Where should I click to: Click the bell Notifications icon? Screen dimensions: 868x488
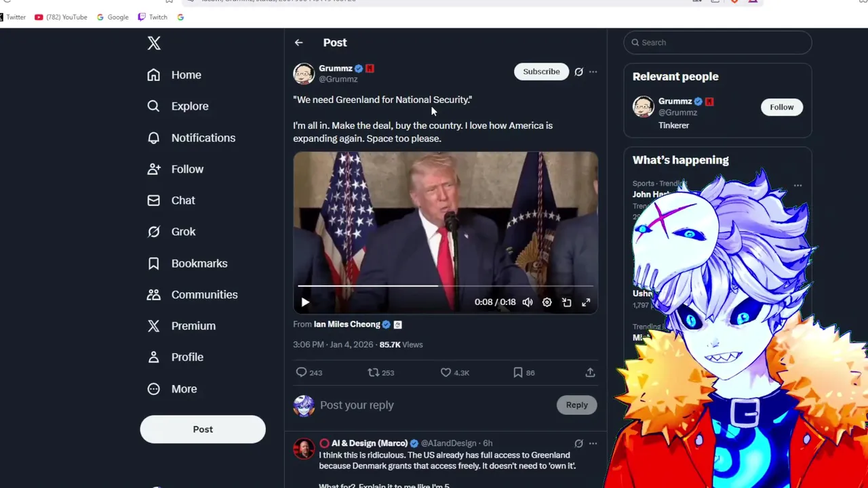(x=154, y=138)
